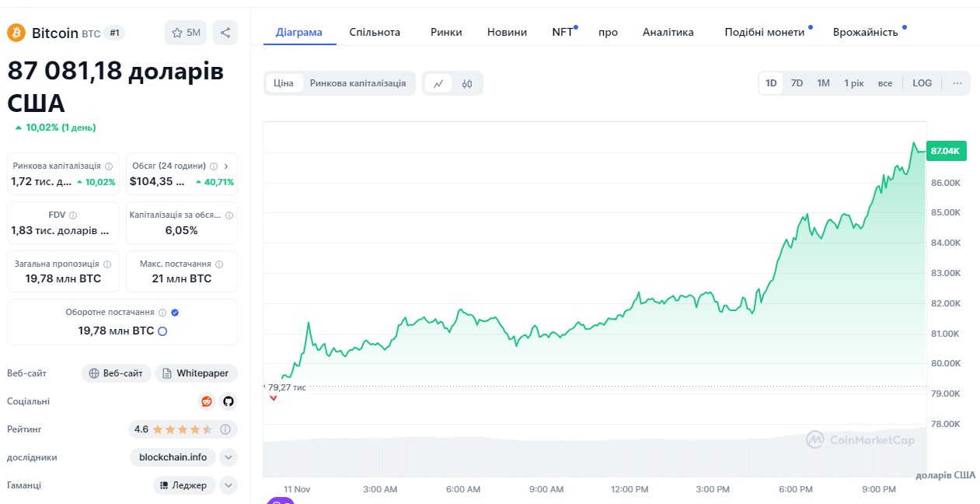Toggle LOG scale on the chart

pos(922,83)
